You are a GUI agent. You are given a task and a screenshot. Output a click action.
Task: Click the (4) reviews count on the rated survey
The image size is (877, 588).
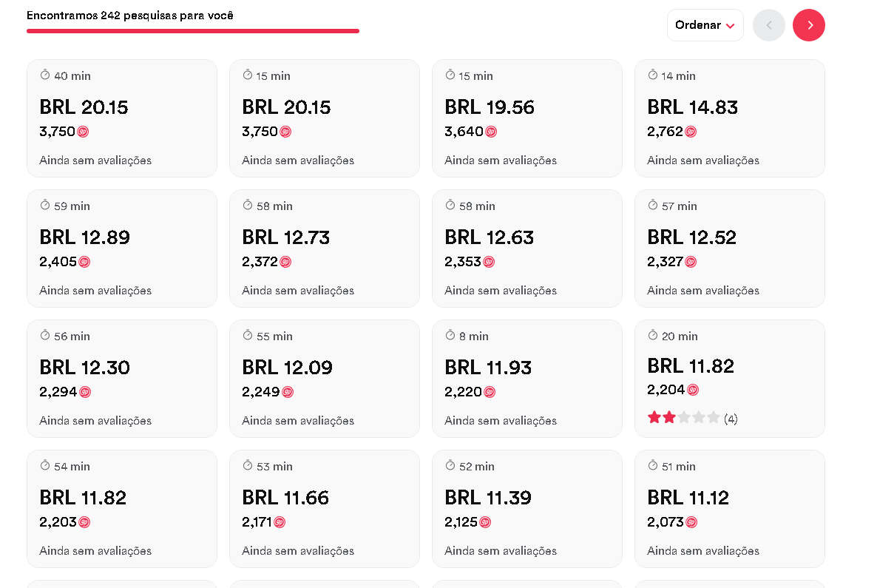pos(731,418)
